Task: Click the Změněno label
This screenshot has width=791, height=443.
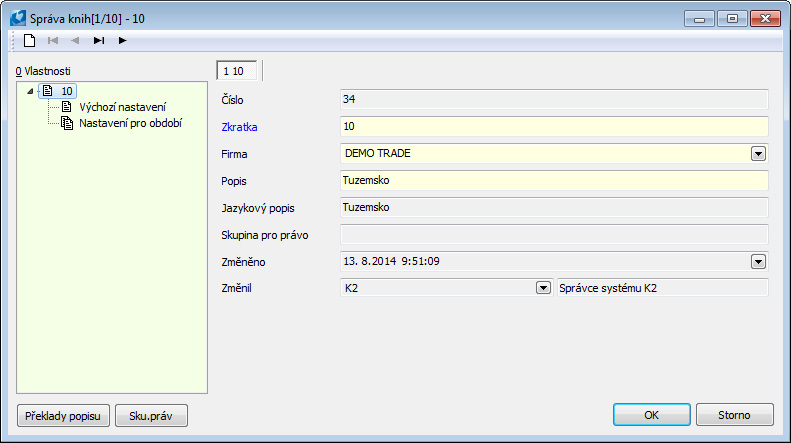Action: pos(243,262)
